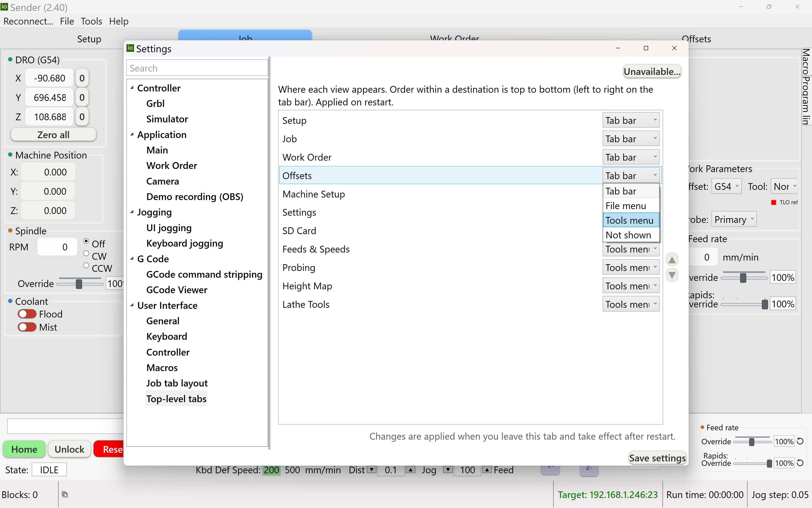Select spindle CCW radio button
Image resolution: width=812 pixels, height=508 pixels.
point(86,265)
